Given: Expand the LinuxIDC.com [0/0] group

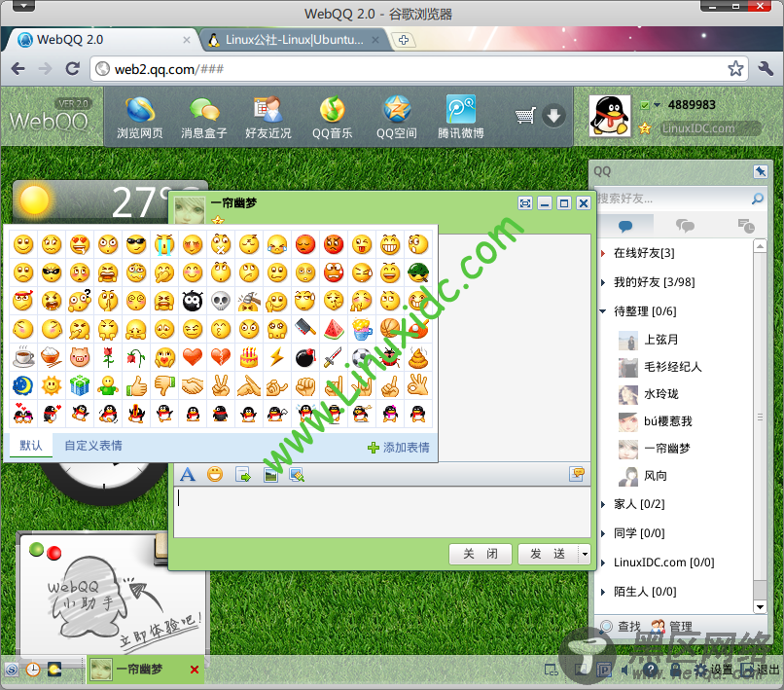Looking at the screenshot, I should tap(603, 563).
